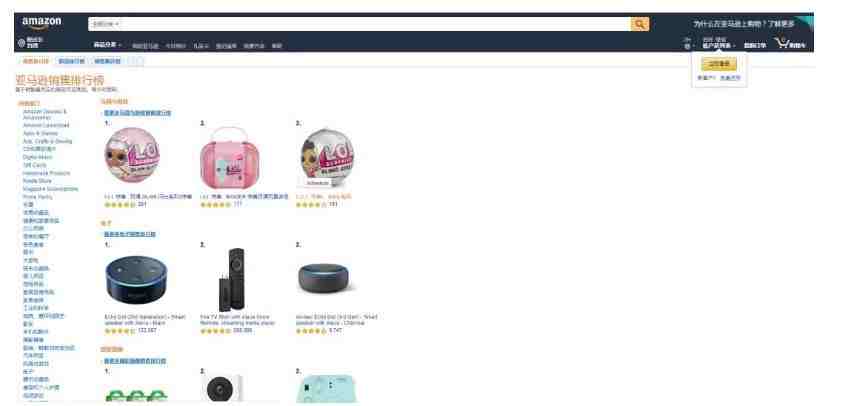
Task: Open the Fire TV Stick product image
Action: click(232, 280)
